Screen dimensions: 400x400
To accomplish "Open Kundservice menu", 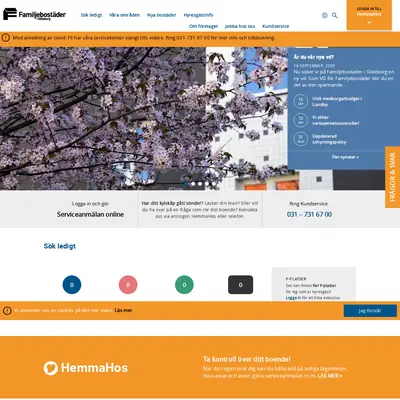I will (x=276, y=26).
